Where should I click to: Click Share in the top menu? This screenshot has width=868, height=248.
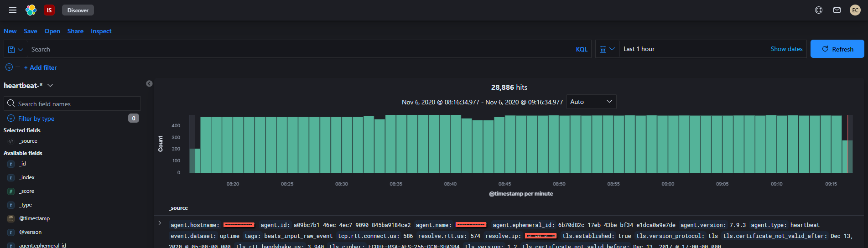pyautogui.click(x=75, y=31)
